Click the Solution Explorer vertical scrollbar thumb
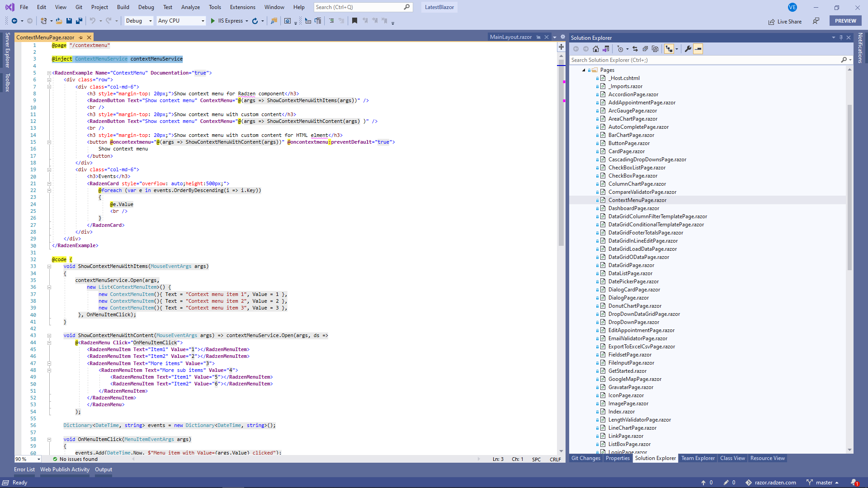Image resolution: width=868 pixels, height=488 pixels. pos(849,188)
